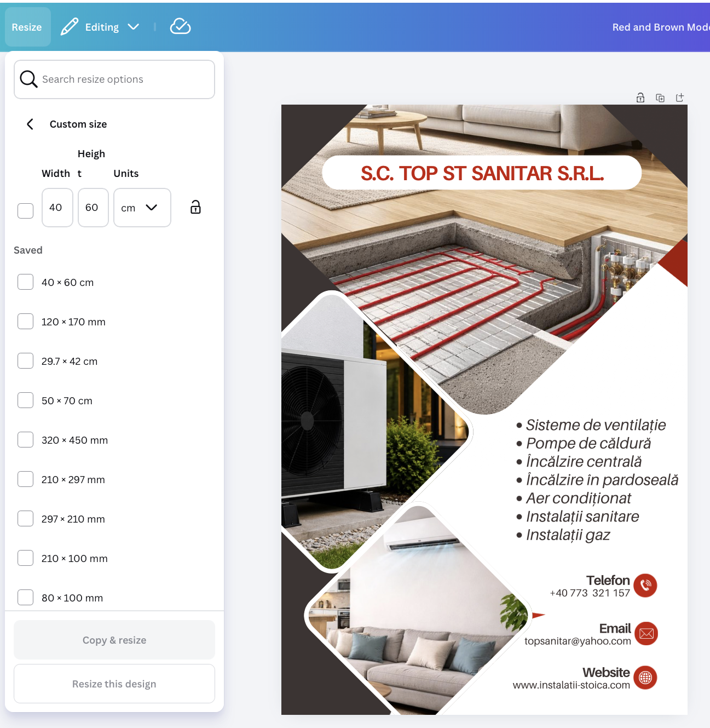Screen dimensions: 710x728
Task: Click the 40 × 60 cm saved size label
Action: pos(67,283)
